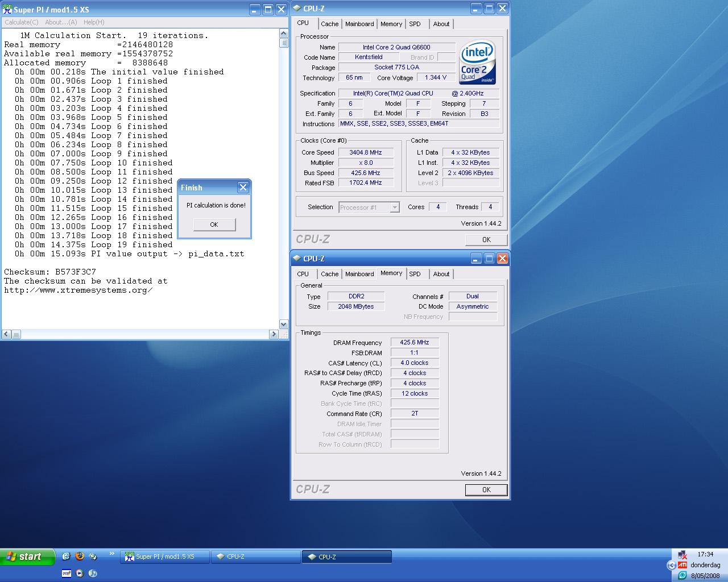
Task: Switch to Mainboard tab in upper CPU-Z
Action: 359,24
